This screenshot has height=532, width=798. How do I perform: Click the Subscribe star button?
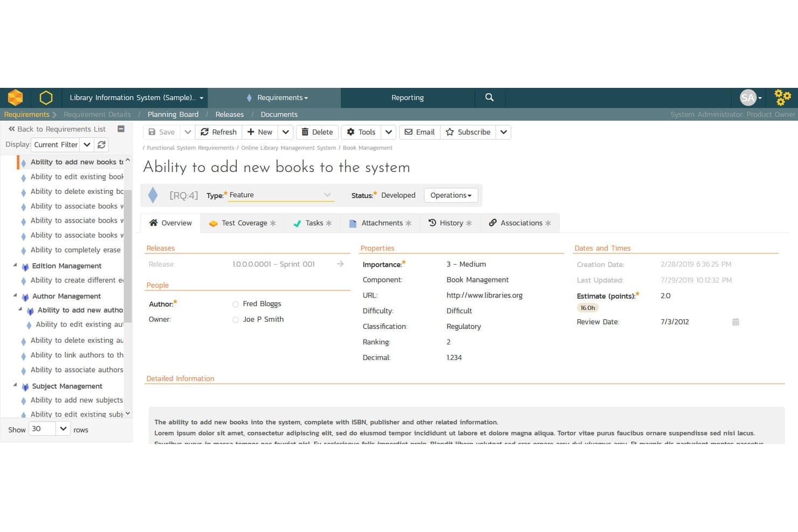point(468,132)
